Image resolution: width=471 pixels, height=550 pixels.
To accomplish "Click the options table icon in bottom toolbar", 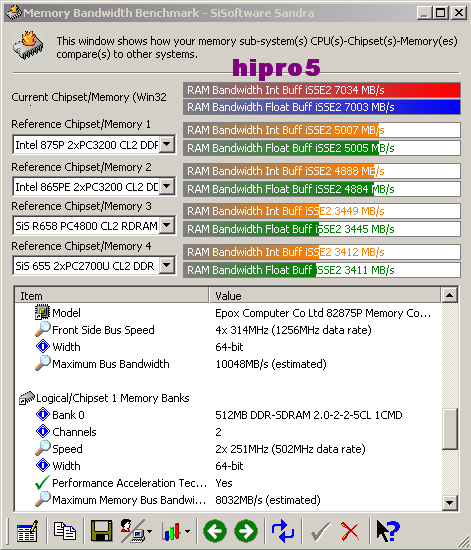I will 27,531.
